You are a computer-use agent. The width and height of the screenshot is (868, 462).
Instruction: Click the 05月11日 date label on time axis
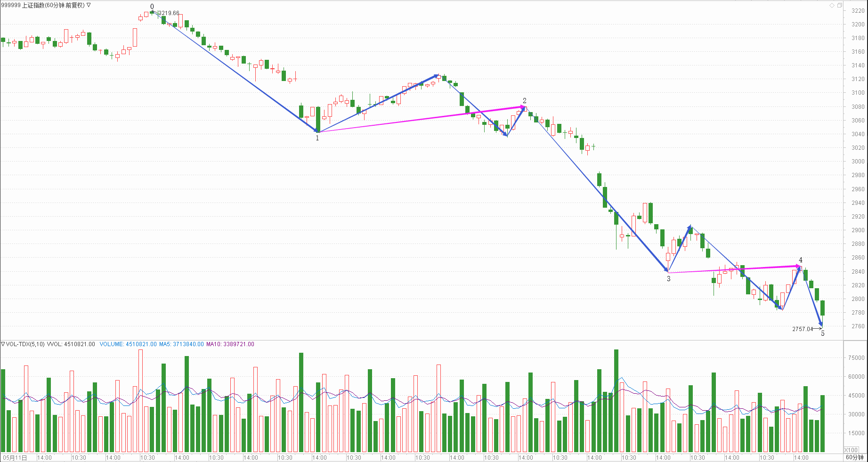tap(15, 457)
